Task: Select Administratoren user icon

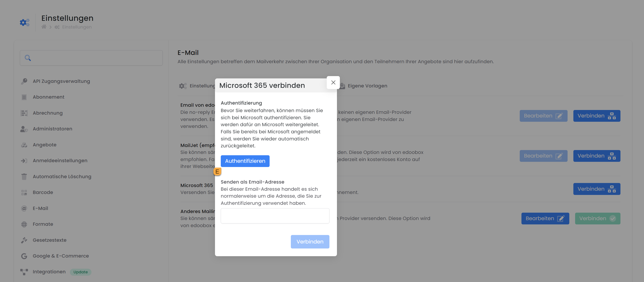Action: point(24,129)
